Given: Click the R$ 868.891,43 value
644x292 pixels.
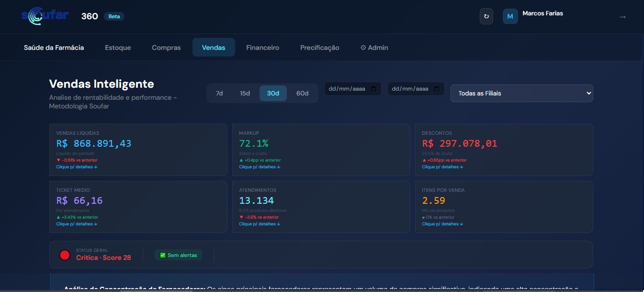Looking at the screenshot, I should click(x=94, y=143).
